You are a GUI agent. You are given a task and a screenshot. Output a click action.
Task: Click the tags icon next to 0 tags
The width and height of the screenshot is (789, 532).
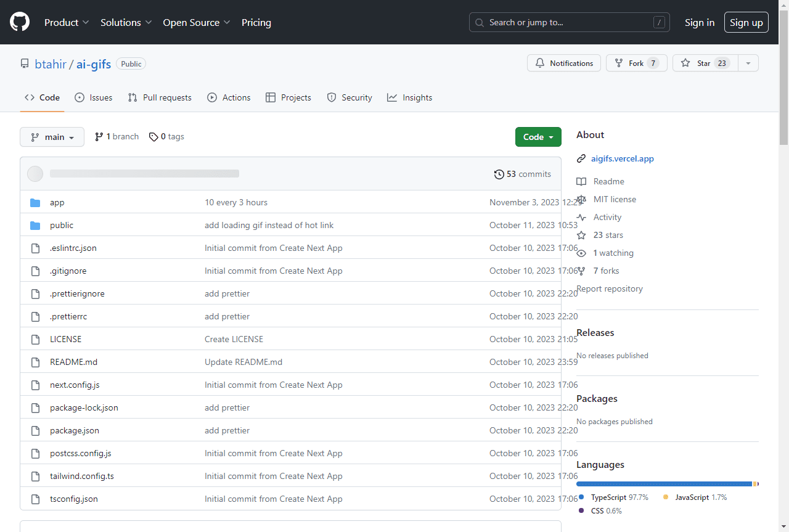(153, 137)
